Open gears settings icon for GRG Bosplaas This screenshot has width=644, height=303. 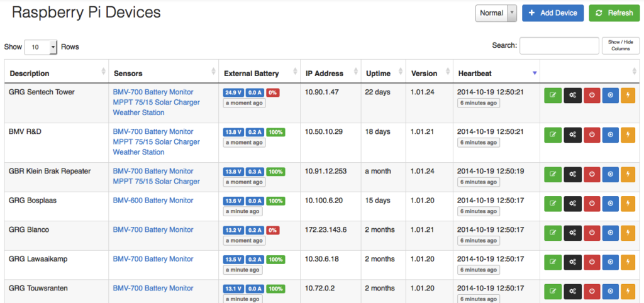point(572,204)
